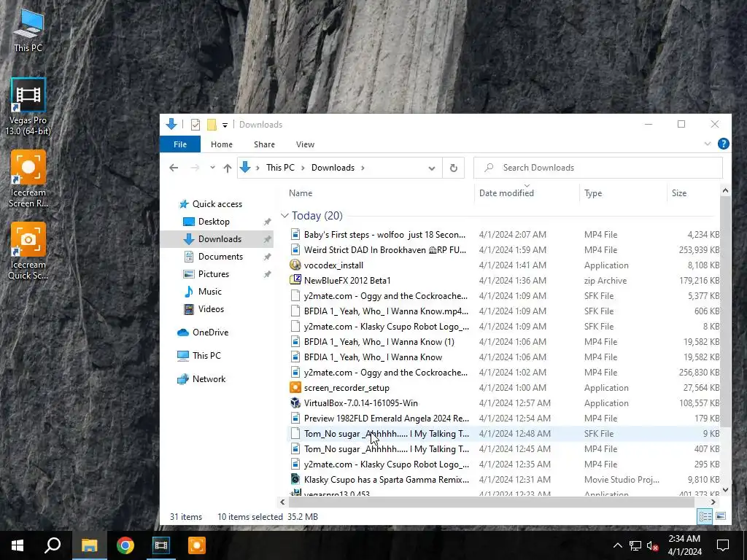Open Vegas Pro 13.0 desktop shortcut
The image size is (747, 560).
click(x=28, y=106)
